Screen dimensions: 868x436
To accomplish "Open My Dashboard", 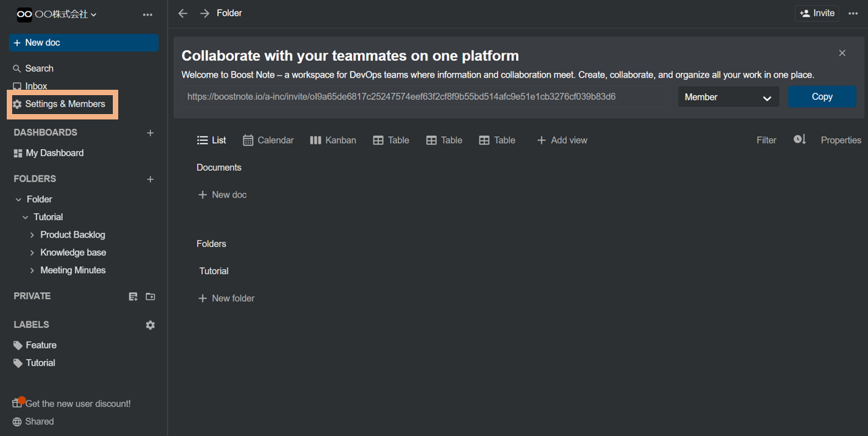I will coord(49,153).
